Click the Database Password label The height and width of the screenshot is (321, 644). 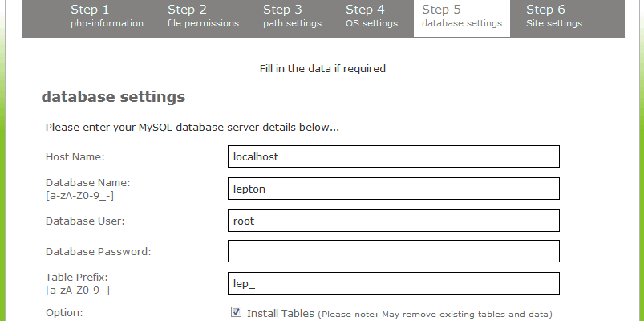pos(99,251)
